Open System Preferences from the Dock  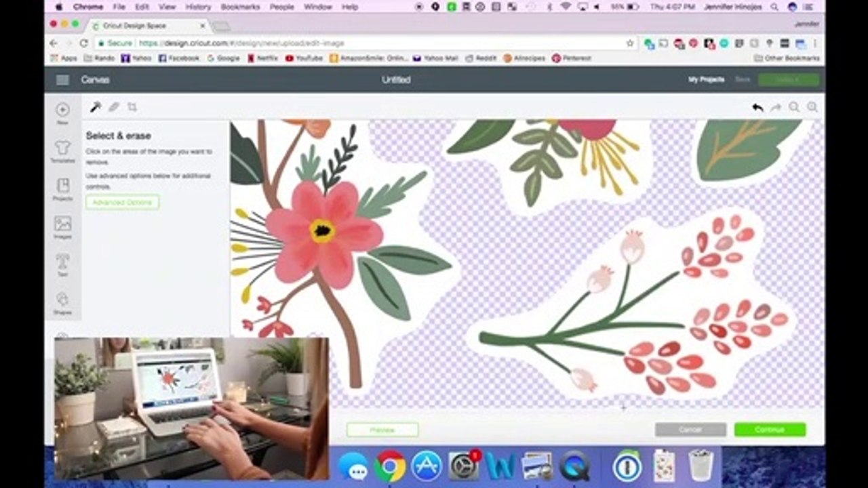(x=464, y=466)
